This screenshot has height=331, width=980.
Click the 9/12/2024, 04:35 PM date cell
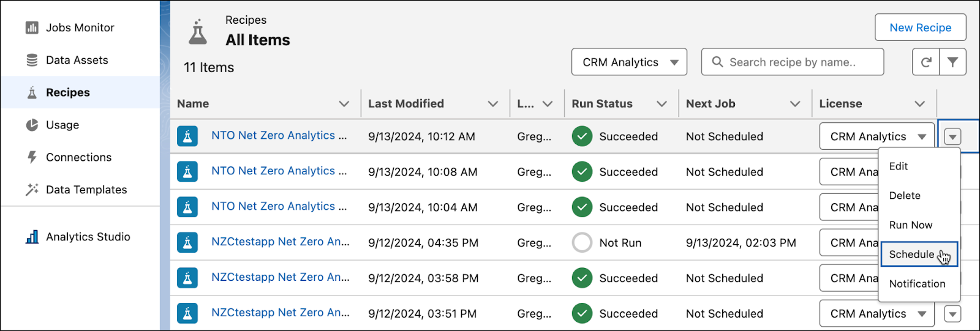click(x=423, y=243)
